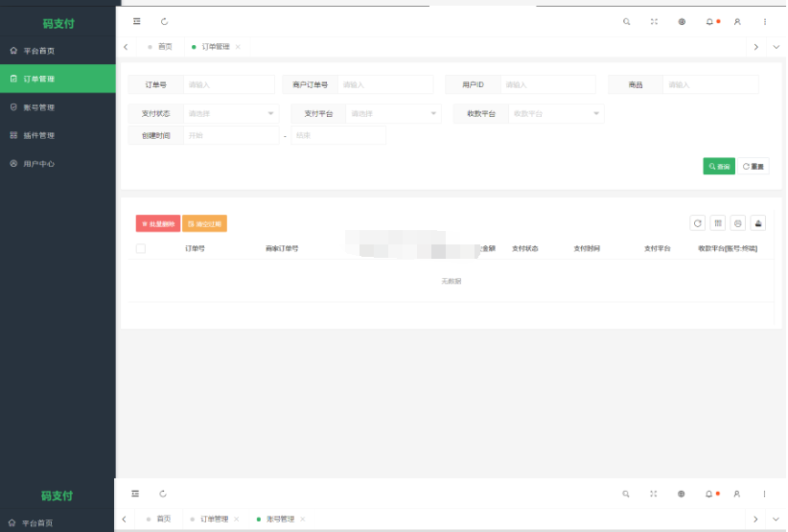The height and width of the screenshot is (532, 788).
Task: Click the 重置 button
Action: click(753, 166)
